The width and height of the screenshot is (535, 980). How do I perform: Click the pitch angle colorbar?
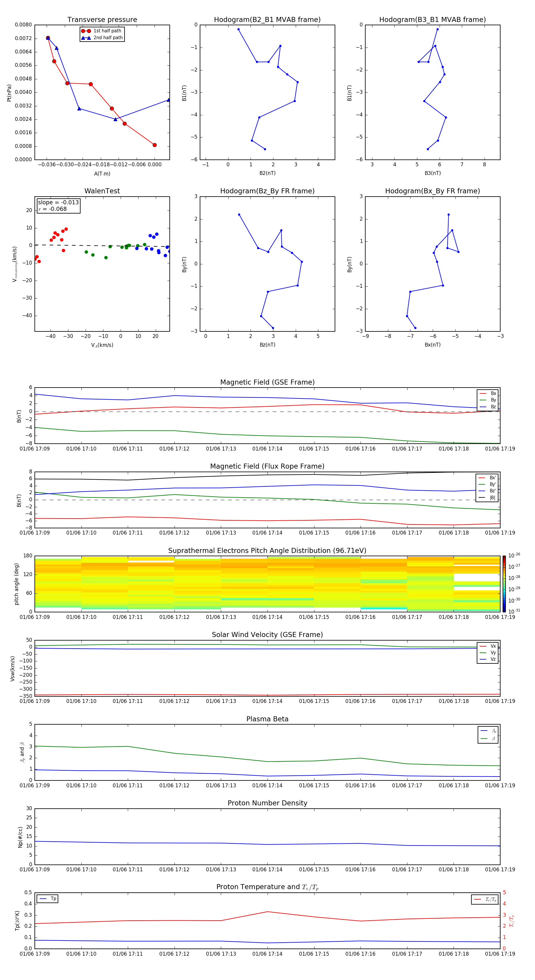point(504,584)
